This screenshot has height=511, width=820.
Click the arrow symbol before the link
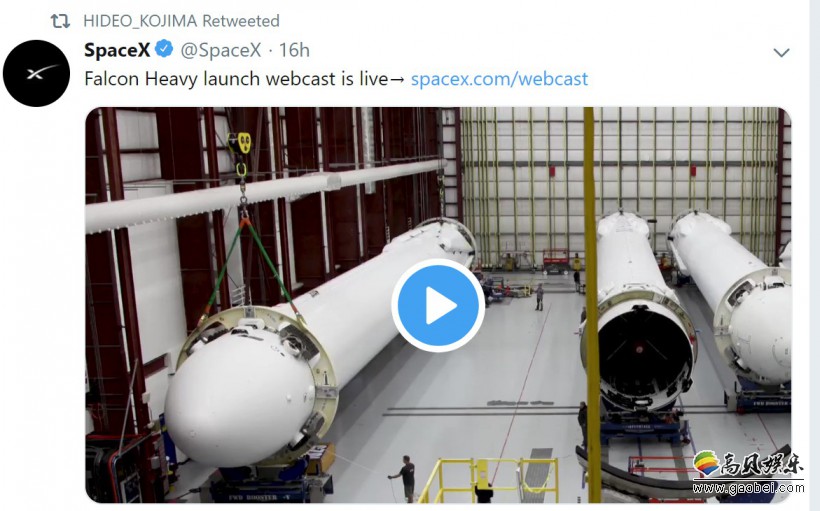click(x=397, y=80)
